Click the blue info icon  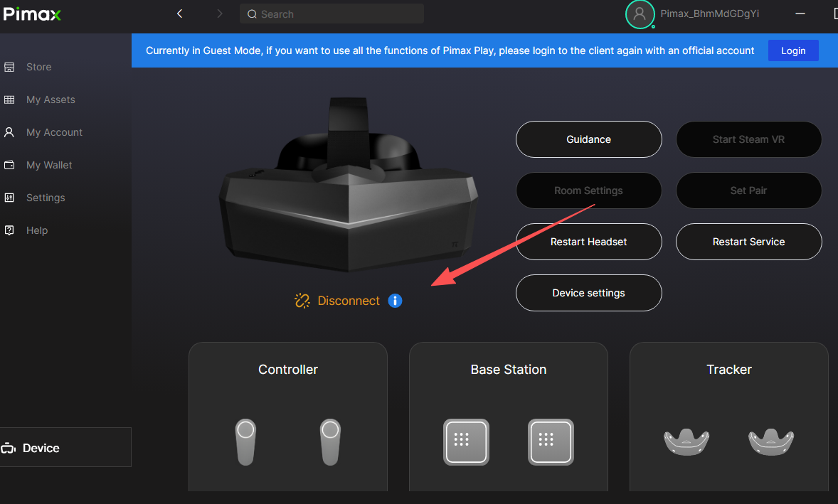[x=395, y=301]
